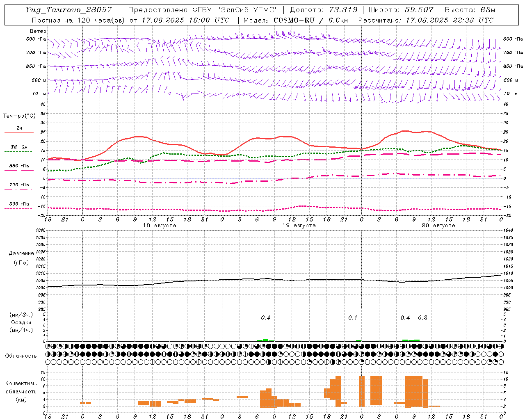This screenshot has width=525, height=420.
Task: Click the Давление pressure panel label
Action: [21, 253]
